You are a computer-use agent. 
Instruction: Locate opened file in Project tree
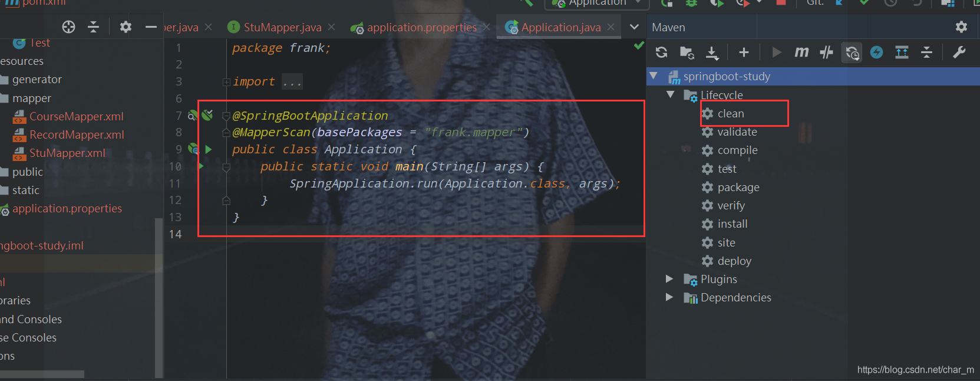click(68, 27)
